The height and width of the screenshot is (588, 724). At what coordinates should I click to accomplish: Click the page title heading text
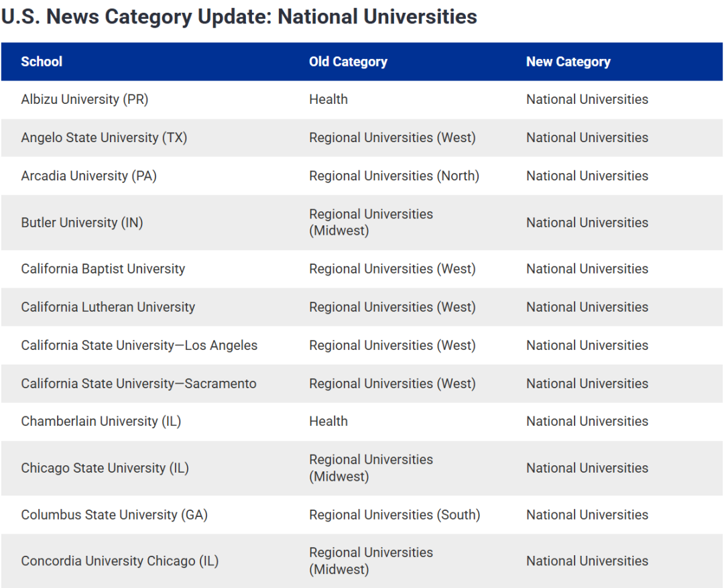point(239,17)
